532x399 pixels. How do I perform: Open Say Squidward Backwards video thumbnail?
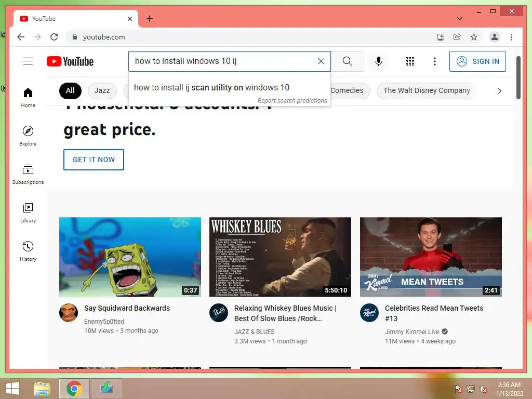point(130,257)
